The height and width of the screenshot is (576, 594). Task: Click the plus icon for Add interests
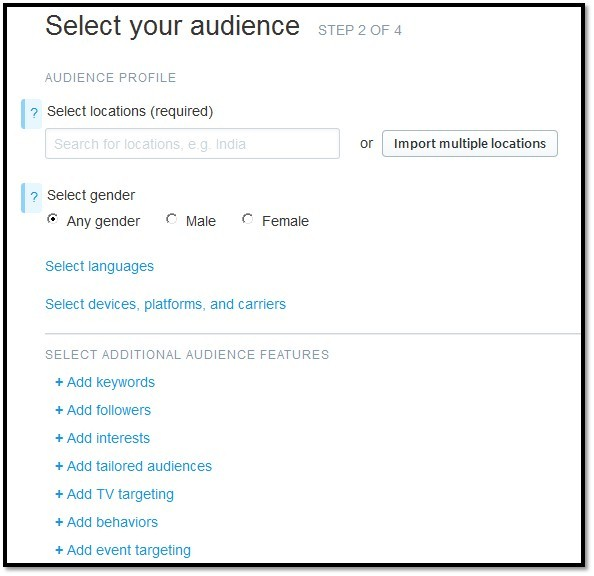(x=59, y=438)
